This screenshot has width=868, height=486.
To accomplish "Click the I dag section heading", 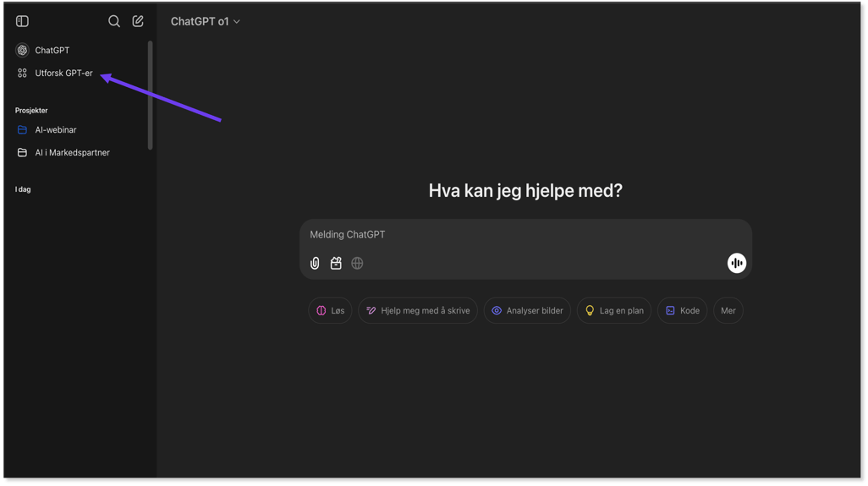I will [23, 189].
